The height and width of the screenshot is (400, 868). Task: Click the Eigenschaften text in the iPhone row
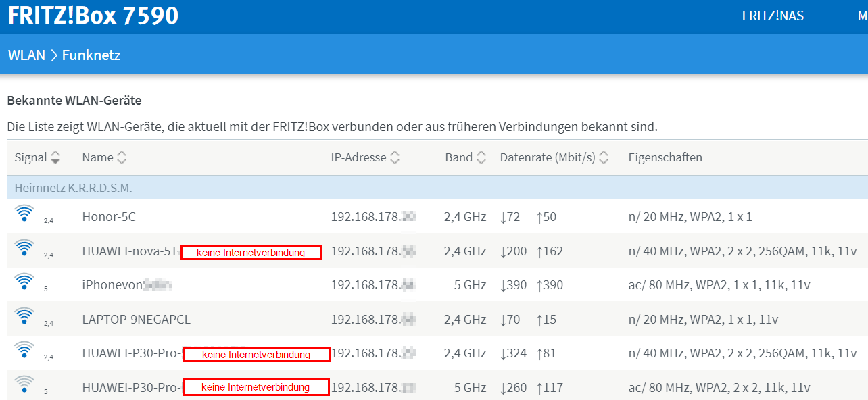click(x=719, y=285)
